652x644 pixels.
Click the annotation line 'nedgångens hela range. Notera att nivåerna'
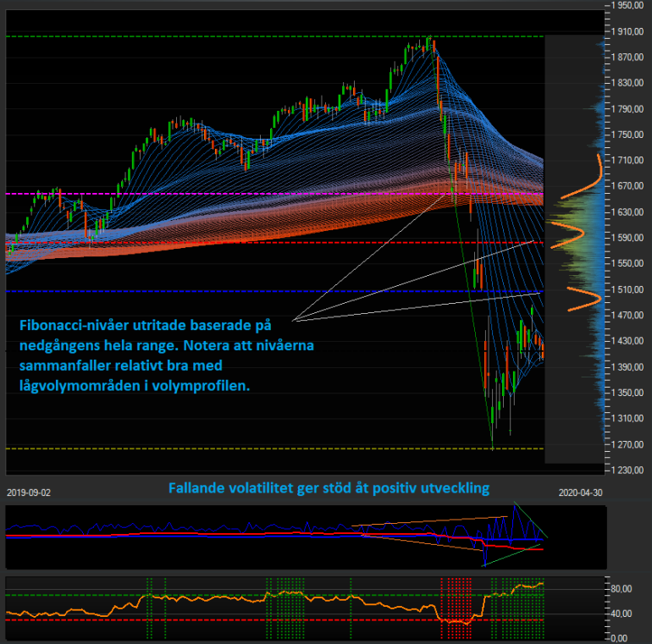(166, 345)
